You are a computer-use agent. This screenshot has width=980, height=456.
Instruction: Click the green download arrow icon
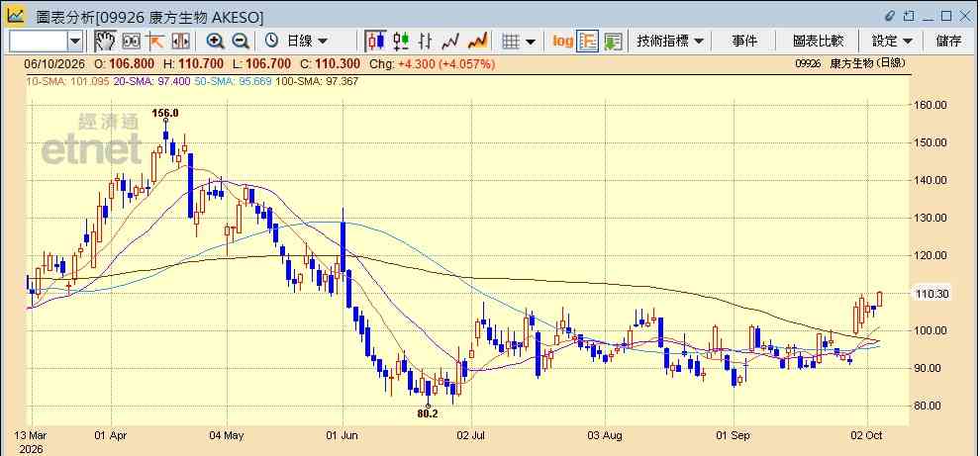pos(613,42)
